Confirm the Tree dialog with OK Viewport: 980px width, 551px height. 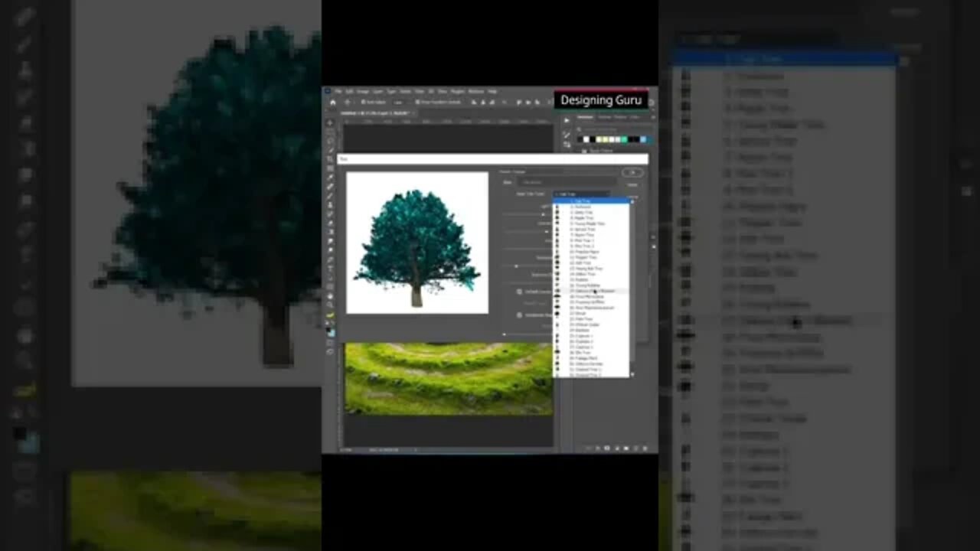[632, 172]
